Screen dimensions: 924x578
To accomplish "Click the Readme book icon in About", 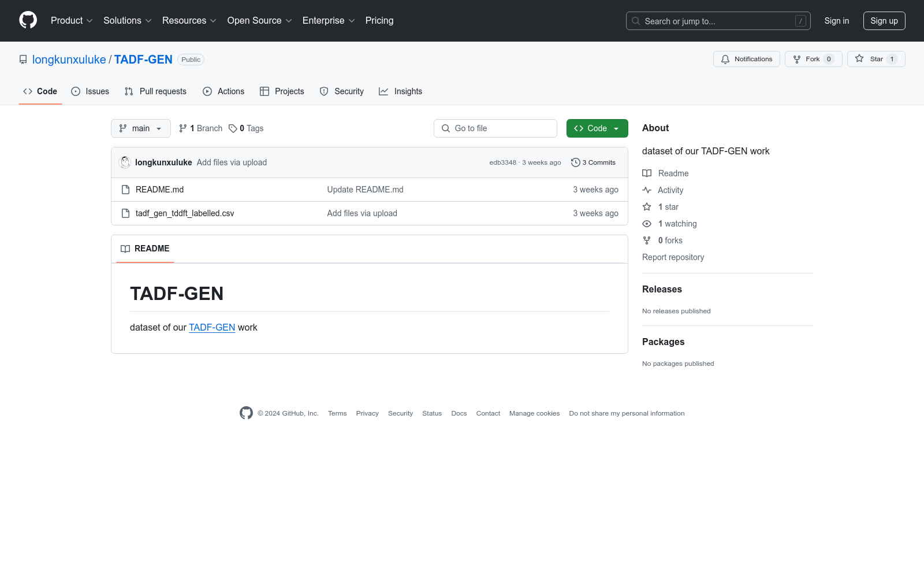I will coord(647,173).
